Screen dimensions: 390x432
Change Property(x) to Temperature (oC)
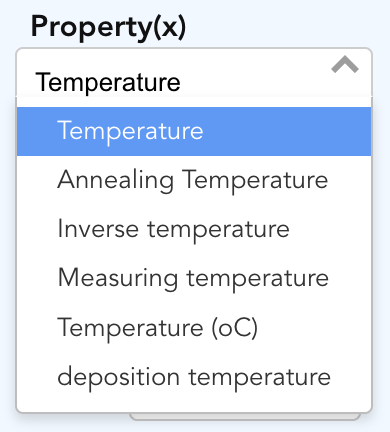pyautogui.click(x=194, y=328)
